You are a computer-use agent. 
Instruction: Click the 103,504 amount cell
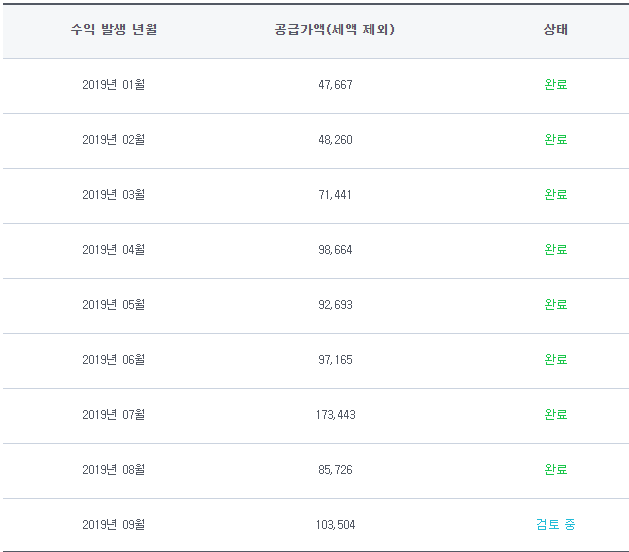click(335, 525)
